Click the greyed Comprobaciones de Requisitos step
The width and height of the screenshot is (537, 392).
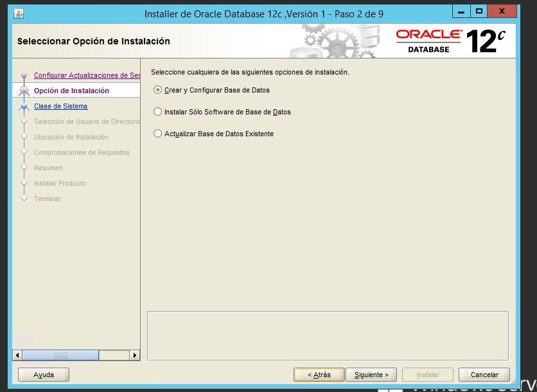pyautogui.click(x=82, y=152)
